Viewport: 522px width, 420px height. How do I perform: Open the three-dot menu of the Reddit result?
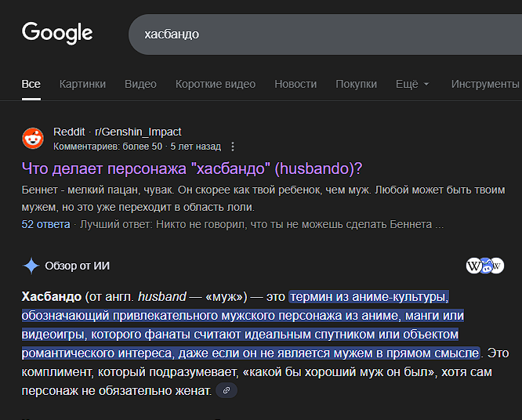233,147
